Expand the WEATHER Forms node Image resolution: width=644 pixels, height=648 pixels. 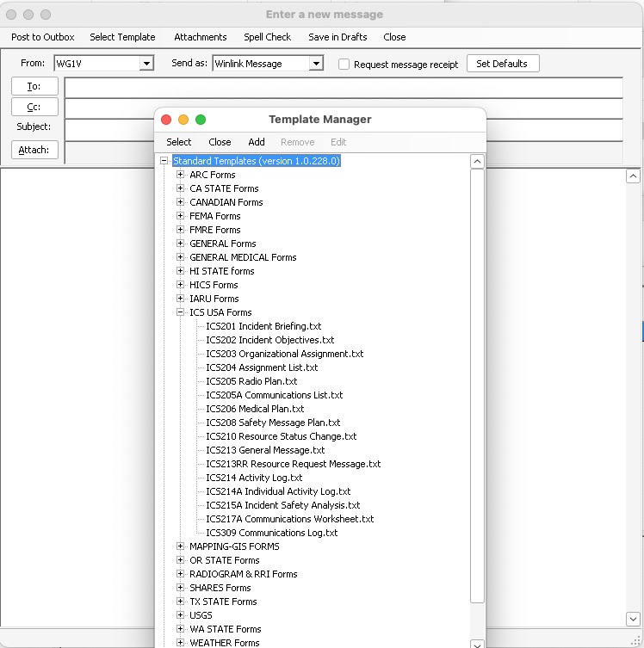point(181,643)
